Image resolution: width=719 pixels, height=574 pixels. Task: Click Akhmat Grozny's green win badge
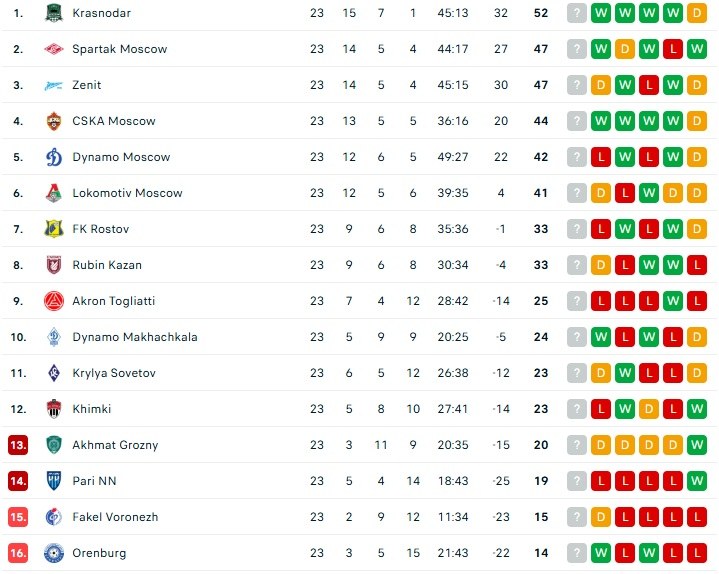coord(697,445)
